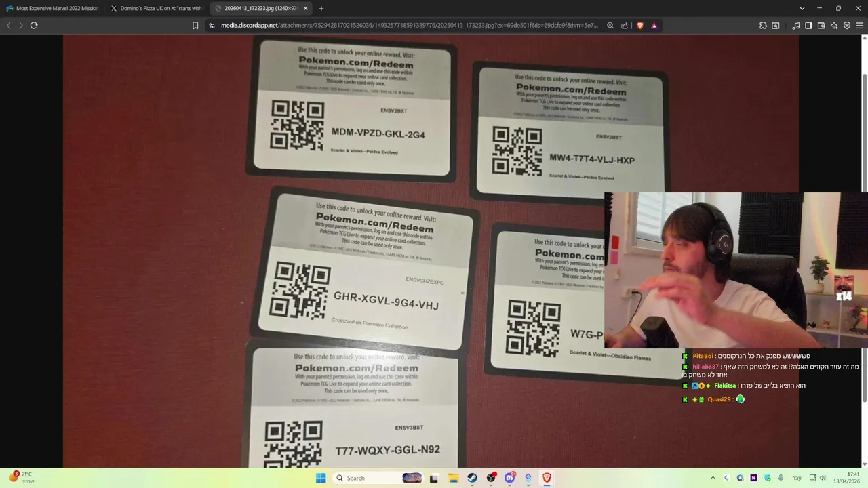
Task: Click the webcam overlay video
Action: 736,270
